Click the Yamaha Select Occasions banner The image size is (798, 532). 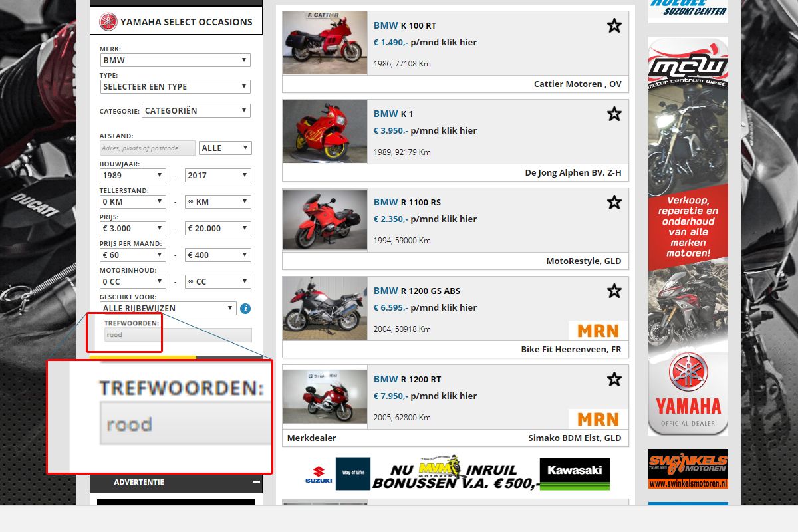point(176,22)
